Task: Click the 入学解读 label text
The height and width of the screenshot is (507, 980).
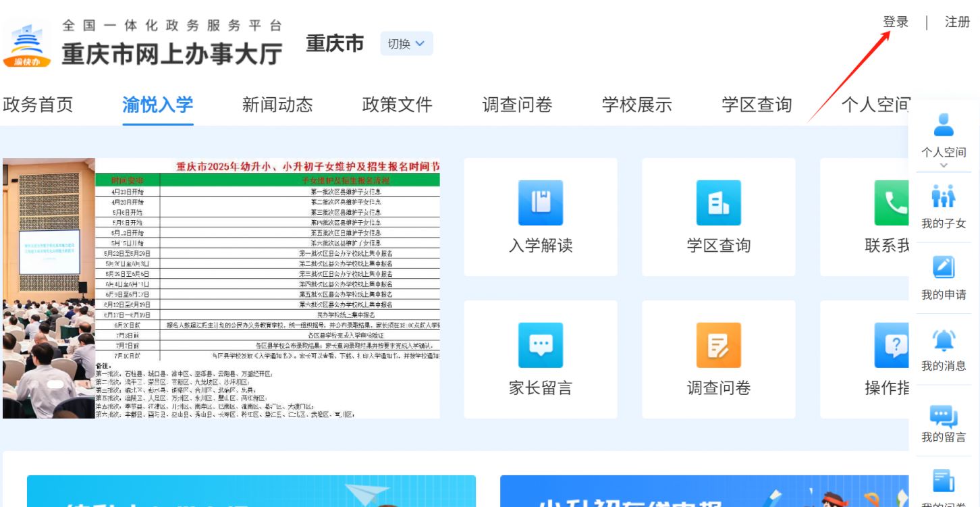Action: (x=541, y=245)
